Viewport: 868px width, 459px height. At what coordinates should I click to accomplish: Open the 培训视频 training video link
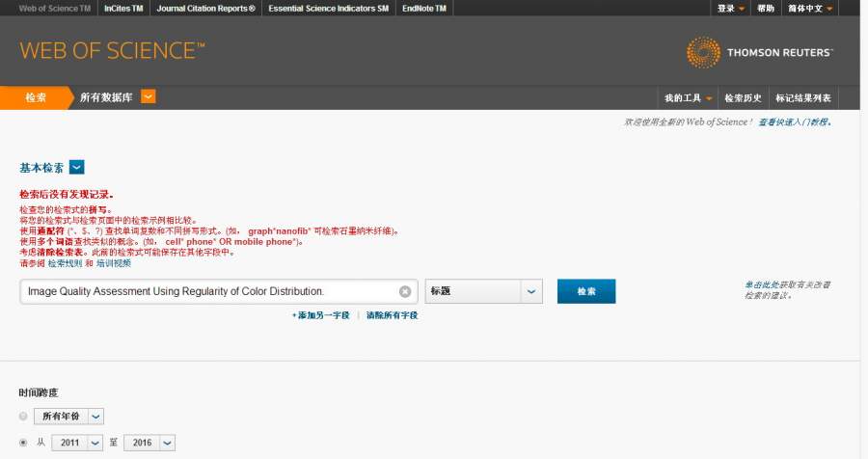click(x=114, y=263)
